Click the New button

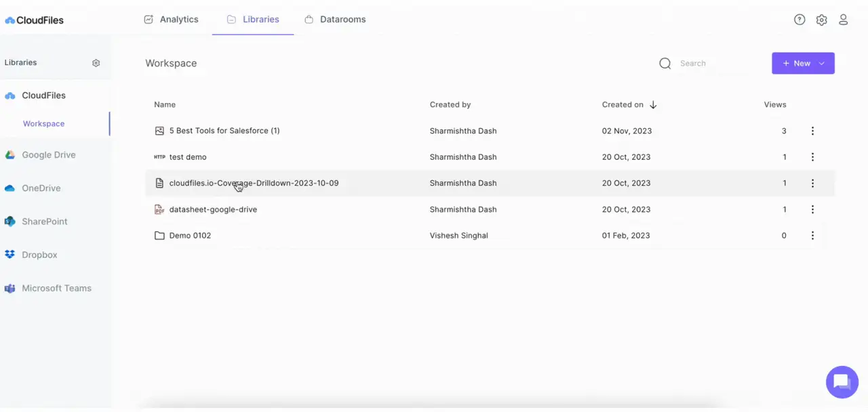click(x=803, y=63)
